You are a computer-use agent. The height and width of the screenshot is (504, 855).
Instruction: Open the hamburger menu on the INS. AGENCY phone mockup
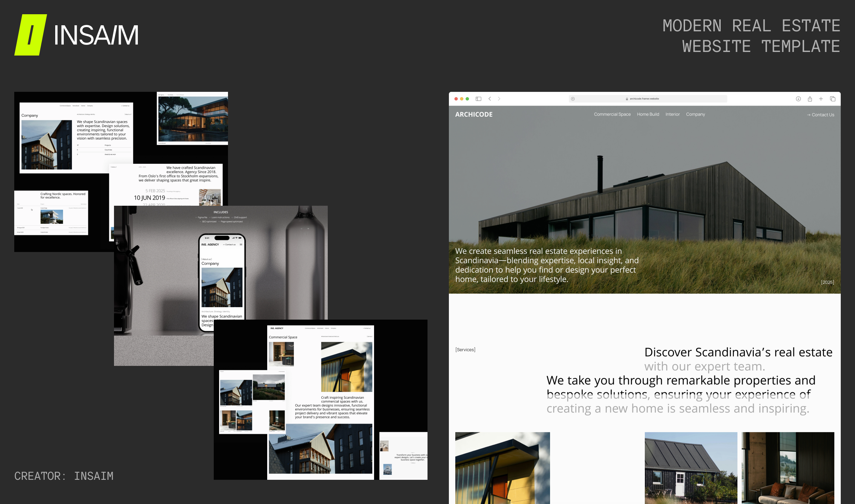(x=242, y=245)
